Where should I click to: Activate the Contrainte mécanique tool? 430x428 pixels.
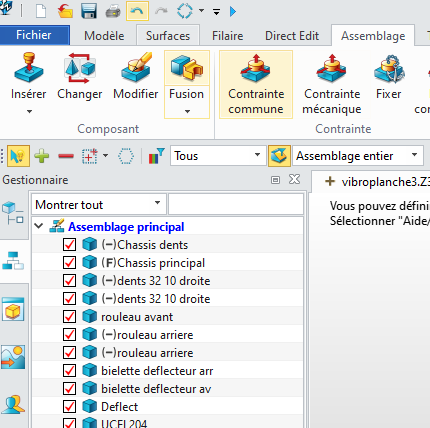[332, 84]
